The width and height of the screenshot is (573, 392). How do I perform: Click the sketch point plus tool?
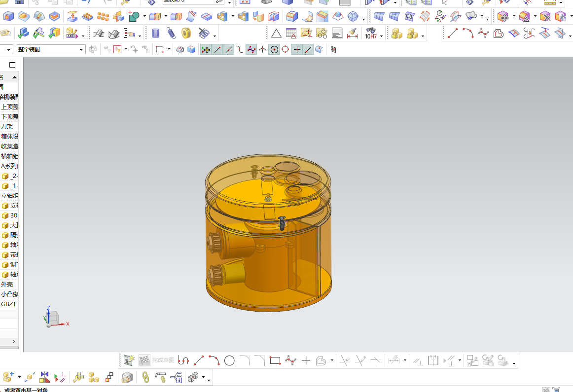point(306,361)
